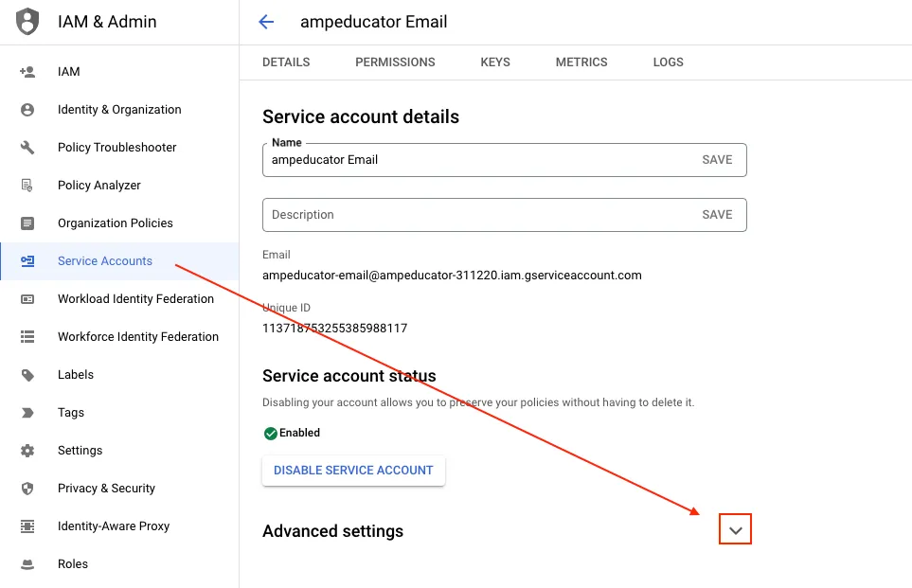912x588 pixels.
Task: Click the Workload Identity Federation card icon
Action: pos(27,299)
